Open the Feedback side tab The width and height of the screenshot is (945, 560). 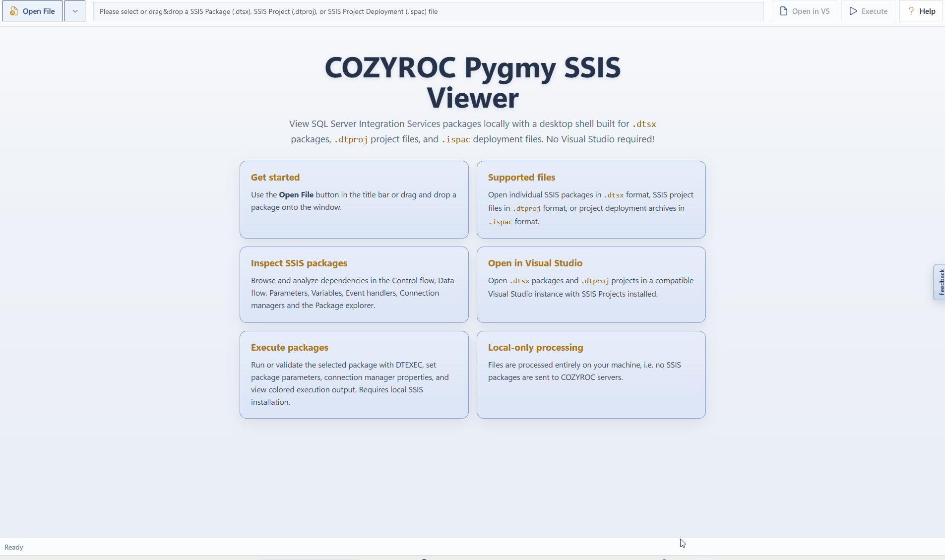[940, 282]
